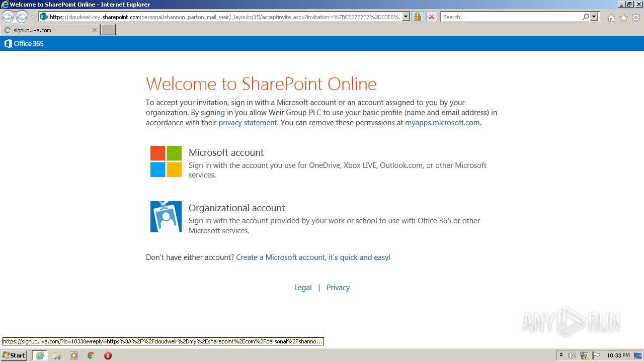This screenshot has height=362, width=644.
Task: Open the recent pages dropdown arrow
Action: pos(33,17)
